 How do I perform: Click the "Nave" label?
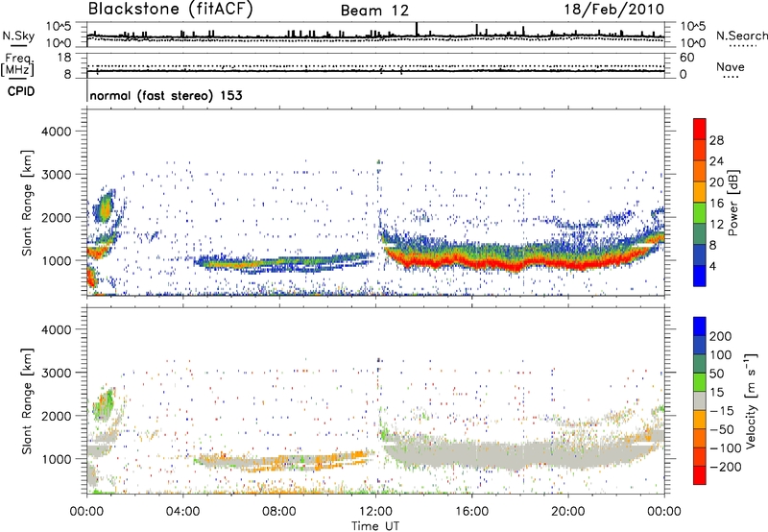[x=731, y=66]
